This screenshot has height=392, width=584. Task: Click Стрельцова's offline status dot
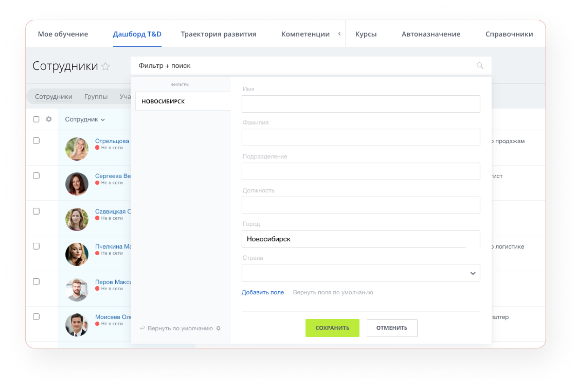[98, 148]
